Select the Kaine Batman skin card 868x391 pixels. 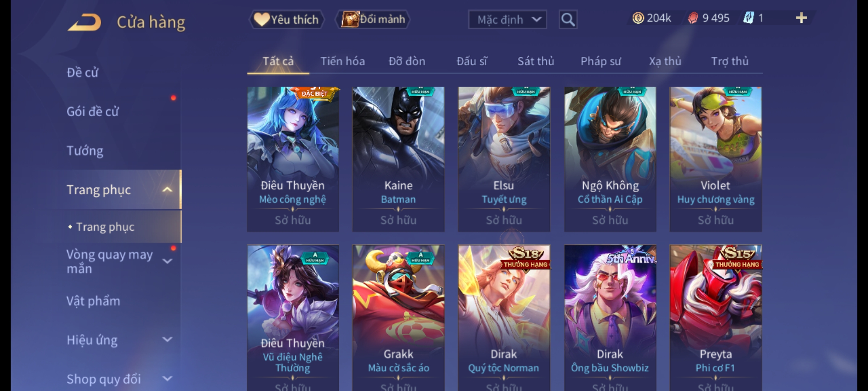click(x=398, y=159)
